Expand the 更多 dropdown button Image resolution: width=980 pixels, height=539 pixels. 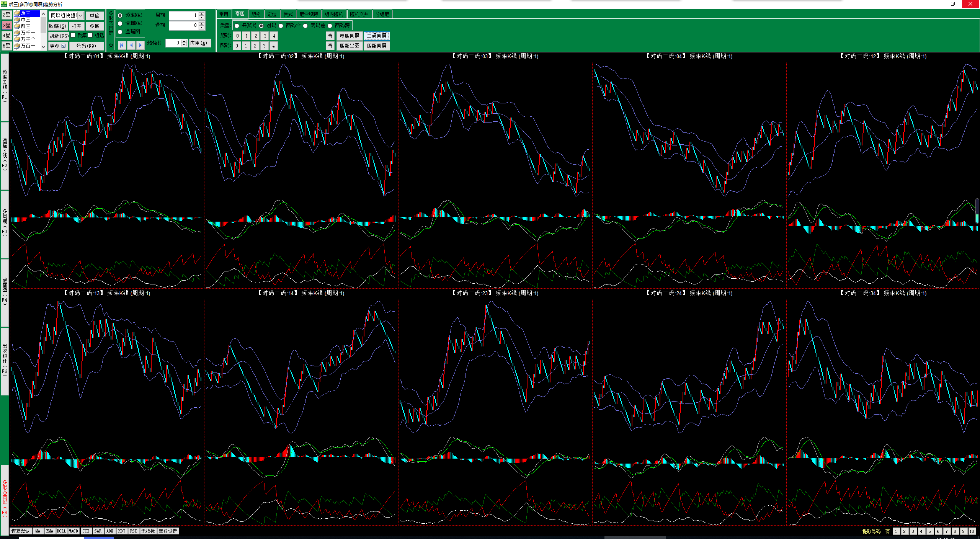coord(58,46)
